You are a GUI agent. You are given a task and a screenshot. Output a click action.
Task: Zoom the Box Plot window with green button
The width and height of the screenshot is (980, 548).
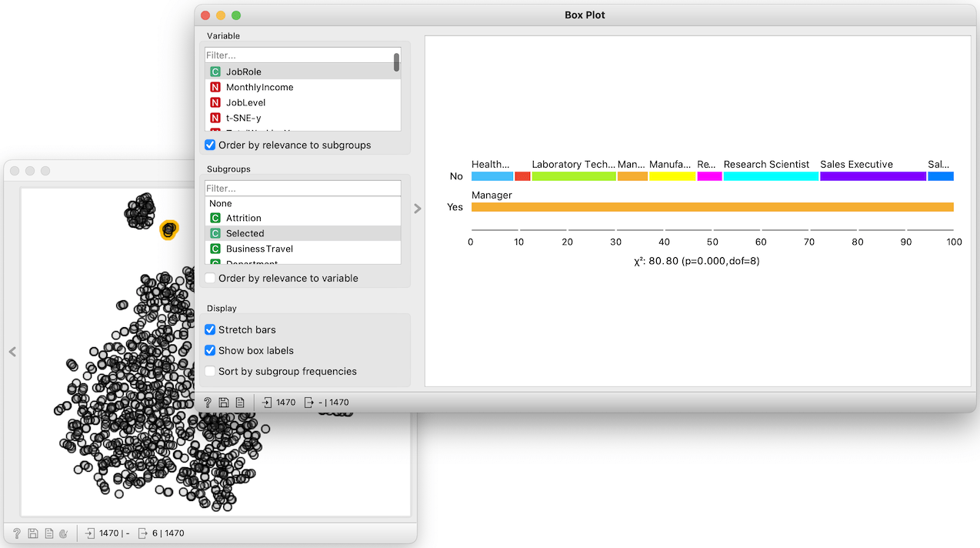pyautogui.click(x=236, y=15)
